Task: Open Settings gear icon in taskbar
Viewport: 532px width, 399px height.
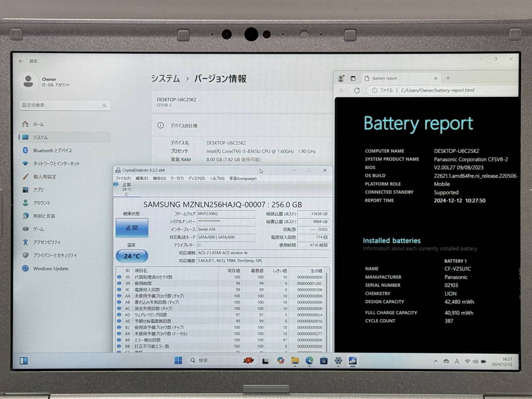Action: [x=338, y=360]
